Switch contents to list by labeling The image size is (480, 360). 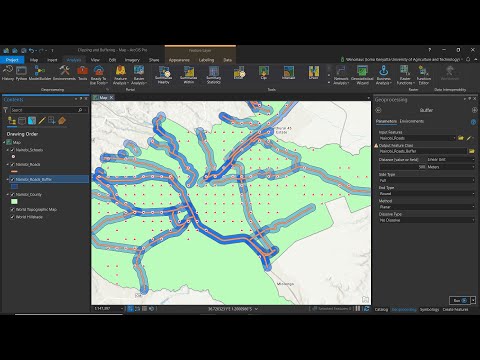click(62, 121)
